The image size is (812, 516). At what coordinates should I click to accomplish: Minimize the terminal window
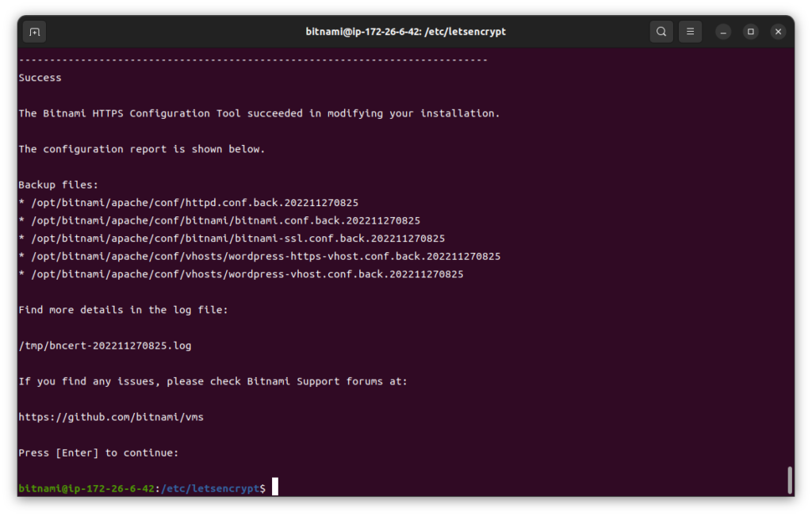pyautogui.click(x=723, y=32)
